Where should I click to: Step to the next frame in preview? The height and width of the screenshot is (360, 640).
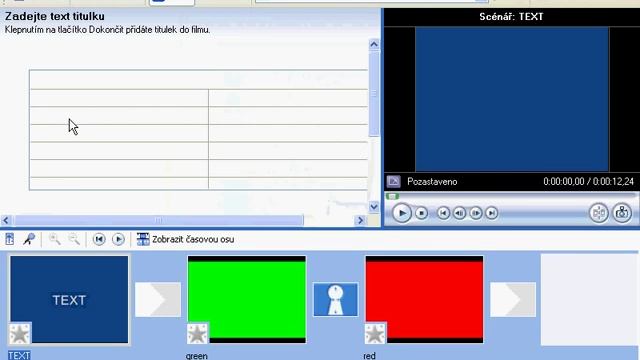pos(476,213)
